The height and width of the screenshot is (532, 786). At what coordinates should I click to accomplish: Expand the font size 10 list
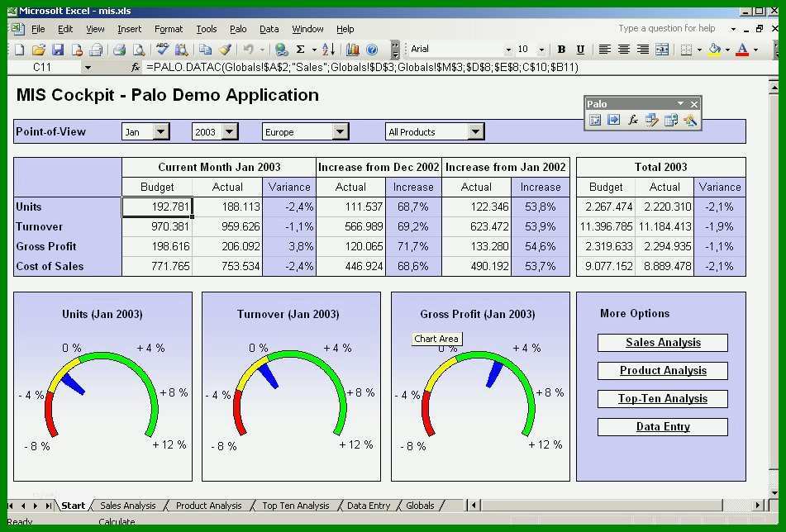(x=541, y=49)
